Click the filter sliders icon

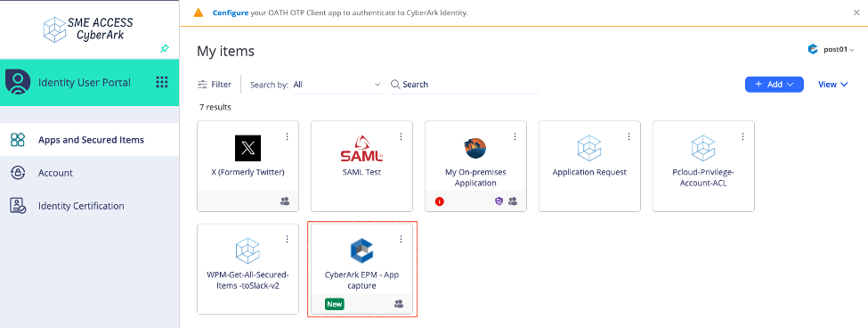(x=202, y=84)
